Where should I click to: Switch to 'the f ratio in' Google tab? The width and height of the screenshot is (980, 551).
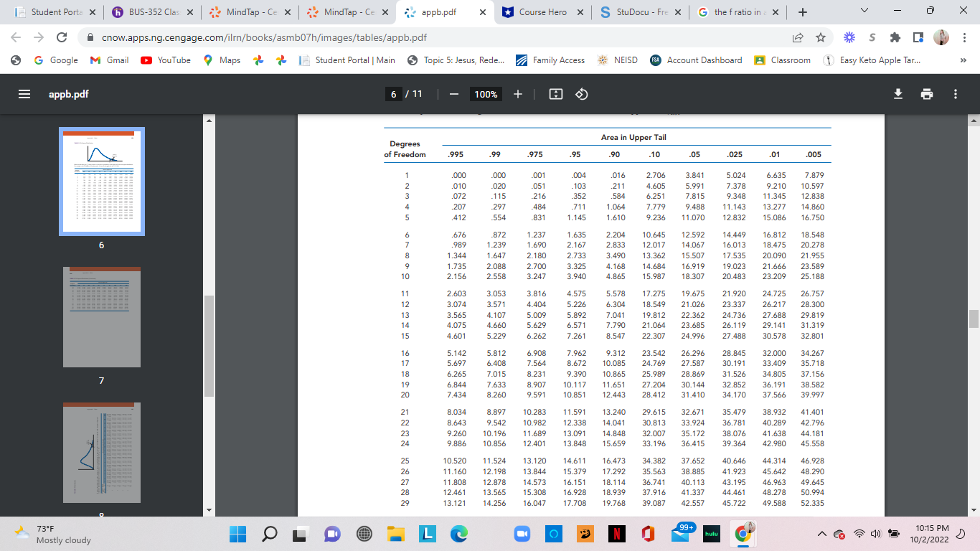tap(738, 12)
